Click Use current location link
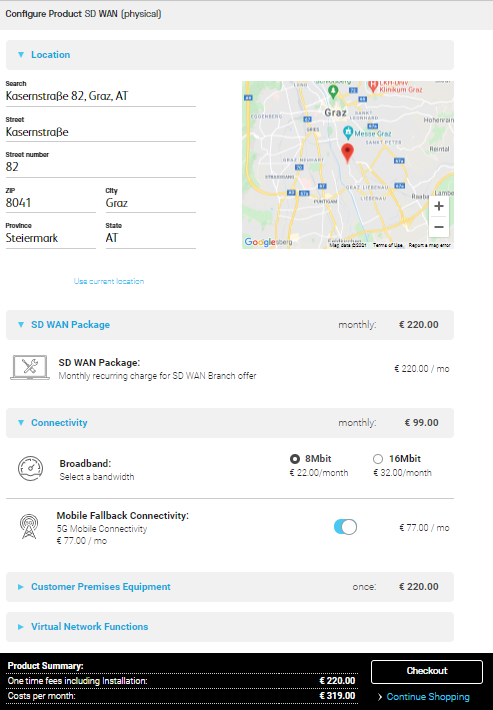 click(x=109, y=281)
